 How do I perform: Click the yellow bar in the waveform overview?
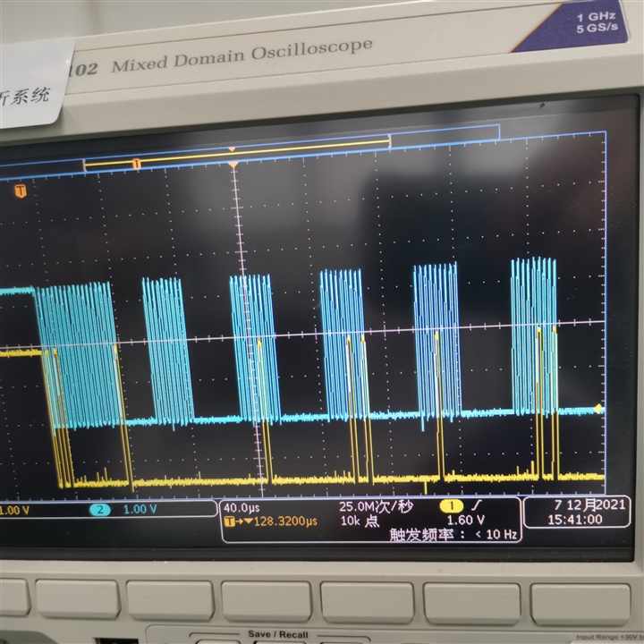click(237, 153)
